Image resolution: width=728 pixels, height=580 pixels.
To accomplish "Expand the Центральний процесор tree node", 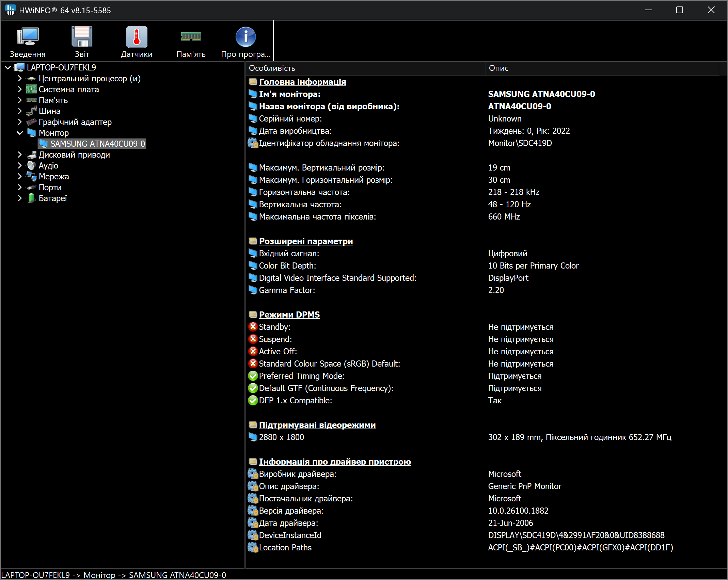I will [20, 79].
